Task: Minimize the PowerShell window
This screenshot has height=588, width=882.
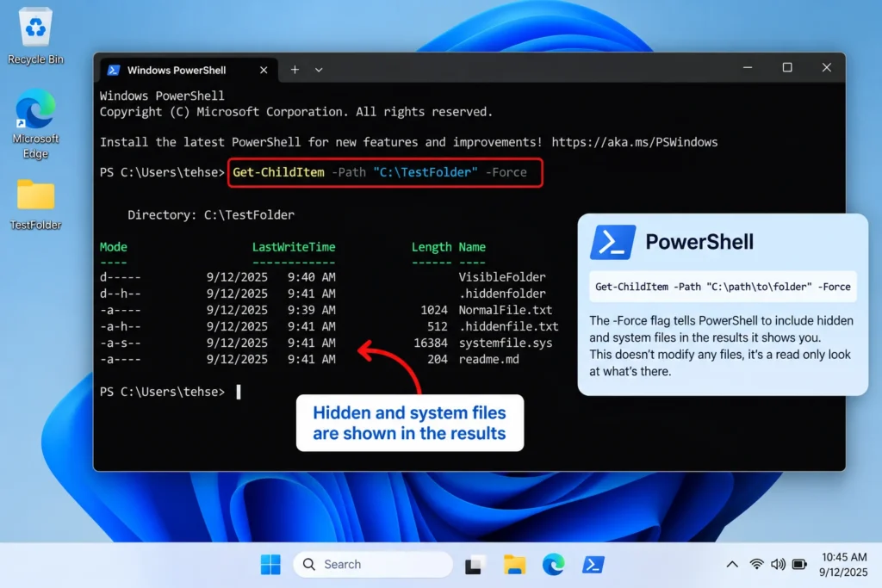Action: [x=748, y=67]
